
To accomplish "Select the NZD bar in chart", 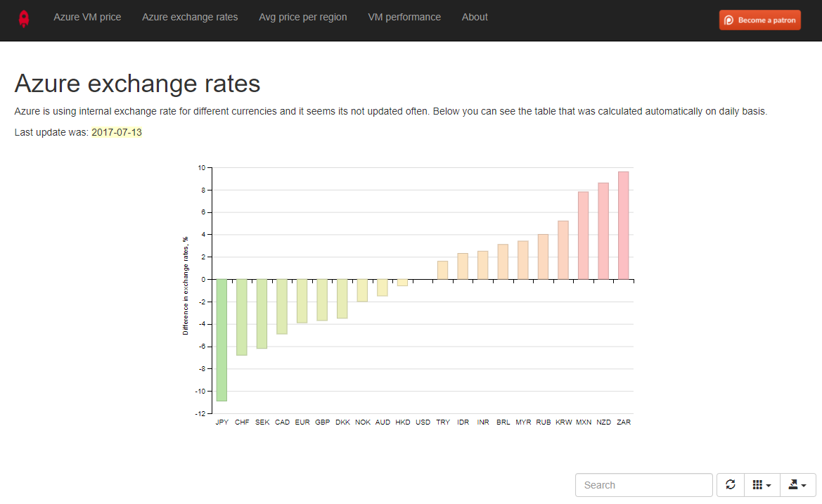I will pos(603,231).
